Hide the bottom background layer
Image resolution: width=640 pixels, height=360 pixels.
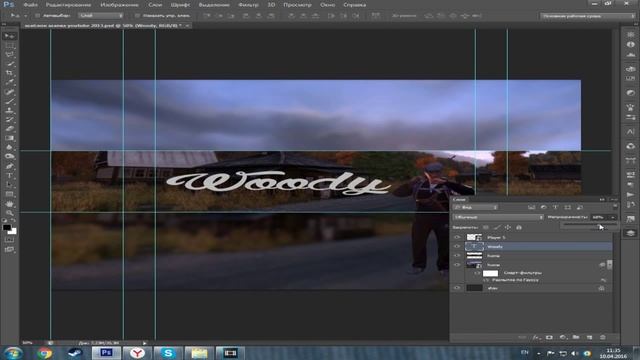[457, 288]
